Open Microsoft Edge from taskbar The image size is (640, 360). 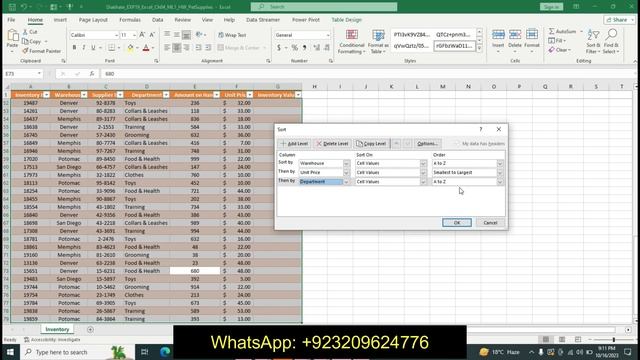click(165, 352)
